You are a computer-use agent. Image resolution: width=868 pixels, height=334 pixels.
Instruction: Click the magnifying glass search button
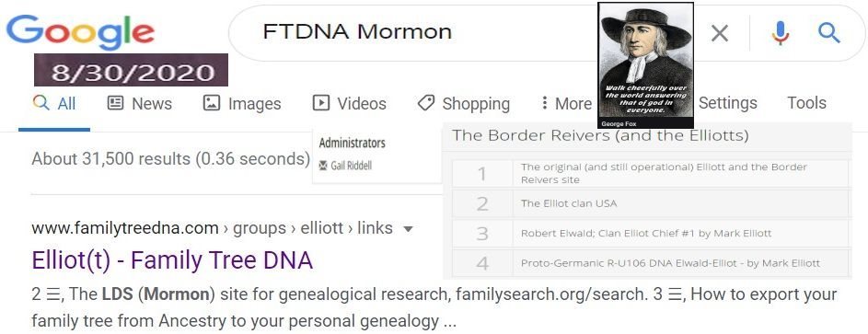tap(828, 32)
